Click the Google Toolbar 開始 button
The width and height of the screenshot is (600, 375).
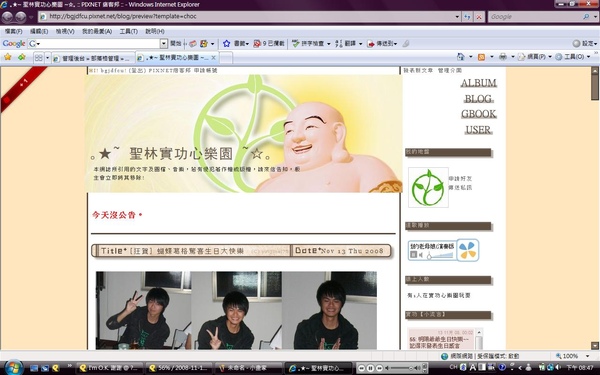click(176, 44)
